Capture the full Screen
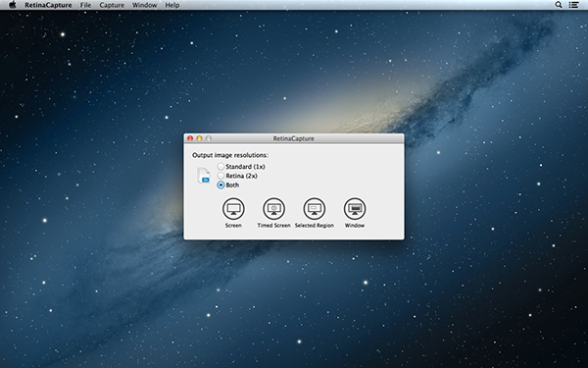Viewport: 588px width, 368px height. point(233,209)
